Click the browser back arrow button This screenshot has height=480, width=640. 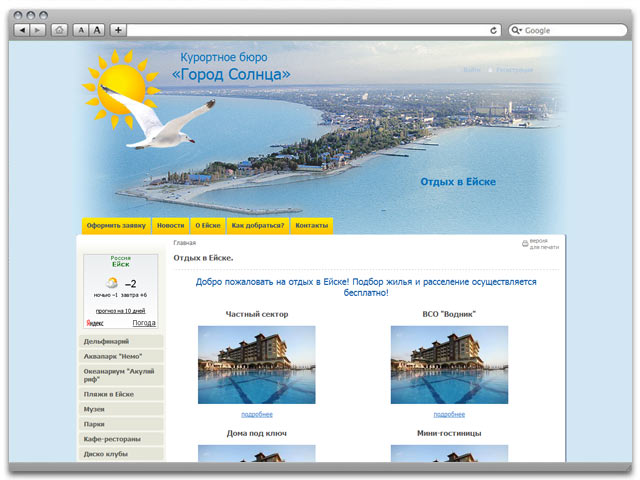[x=22, y=30]
